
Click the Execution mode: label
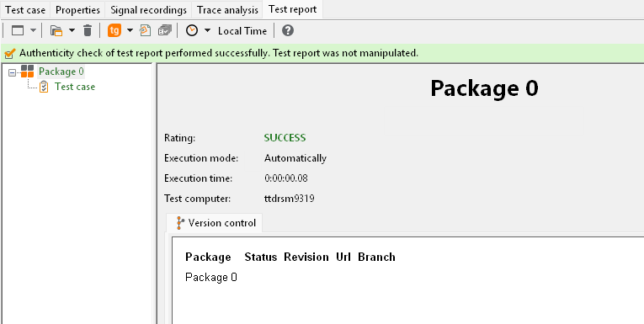click(x=201, y=158)
